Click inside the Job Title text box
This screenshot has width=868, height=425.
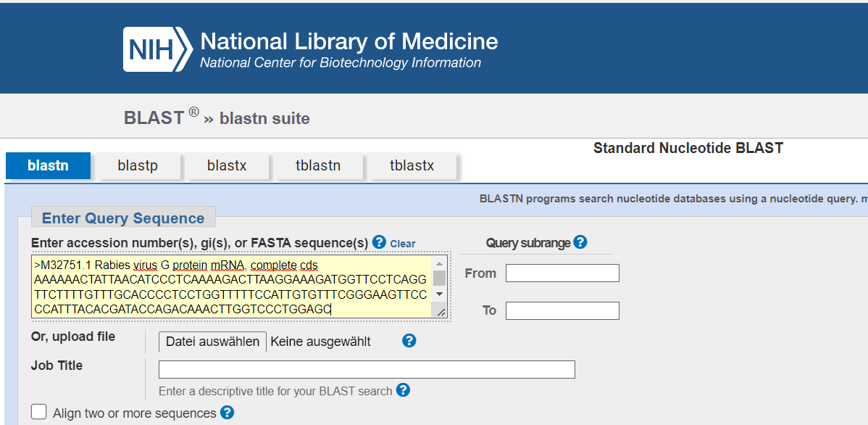pos(366,369)
